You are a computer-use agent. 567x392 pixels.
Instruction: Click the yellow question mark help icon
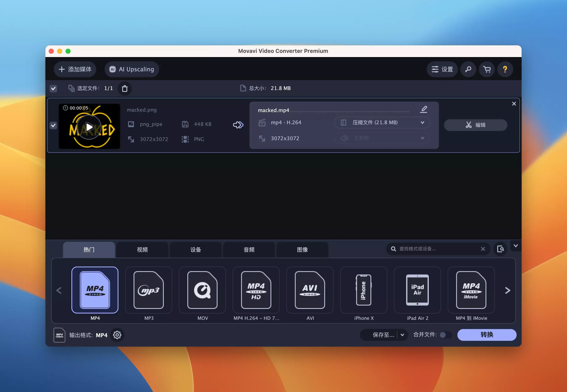tap(505, 69)
